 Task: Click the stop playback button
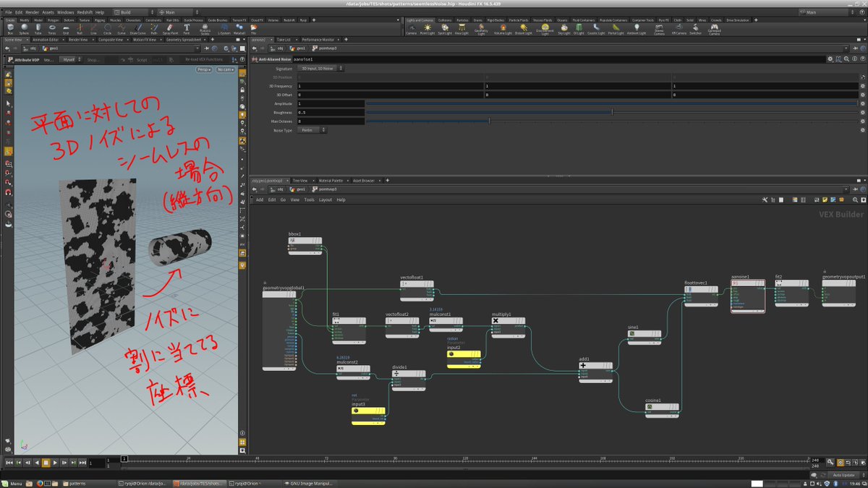(x=46, y=462)
